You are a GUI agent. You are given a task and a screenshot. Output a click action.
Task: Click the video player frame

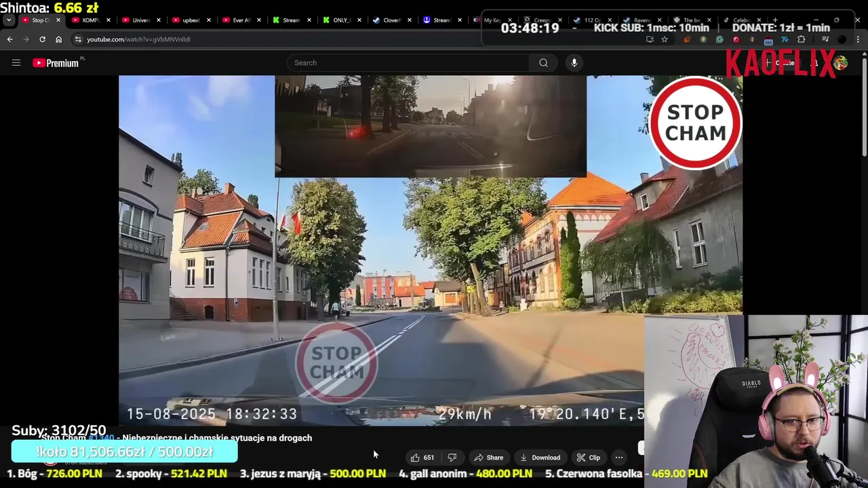[x=430, y=250]
